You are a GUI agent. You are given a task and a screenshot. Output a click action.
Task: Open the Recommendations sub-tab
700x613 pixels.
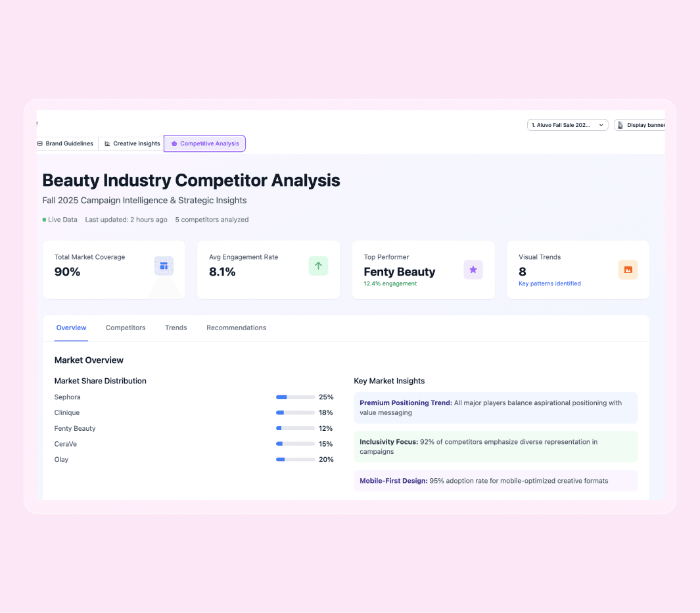[x=236, y=328]
